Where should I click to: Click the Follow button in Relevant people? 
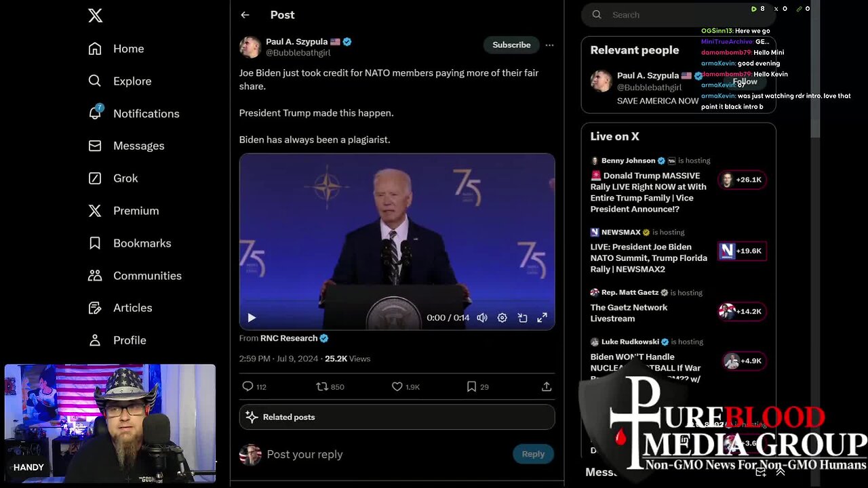point(745,81)
